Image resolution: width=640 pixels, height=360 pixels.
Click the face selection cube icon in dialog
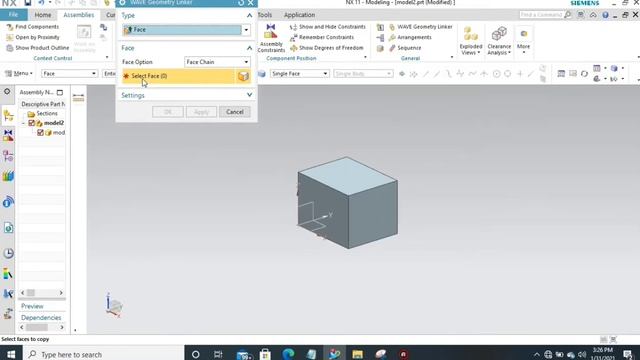tap(243, 76)
